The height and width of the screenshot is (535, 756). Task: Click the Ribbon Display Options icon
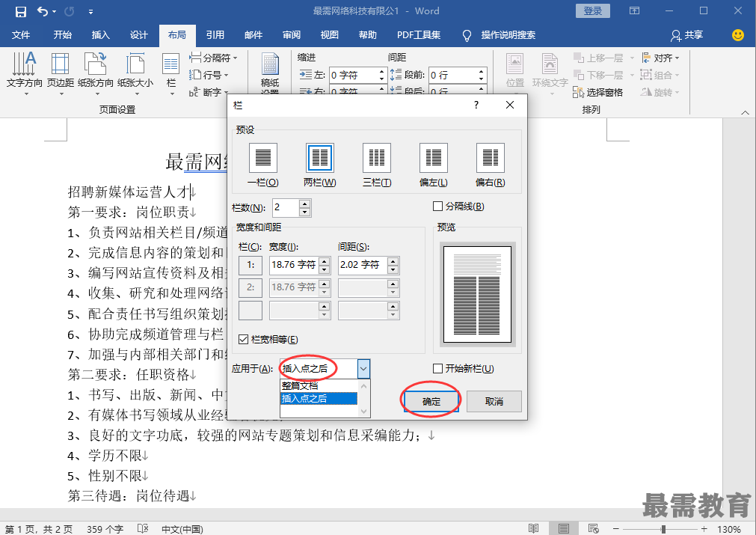pos(635,10)
